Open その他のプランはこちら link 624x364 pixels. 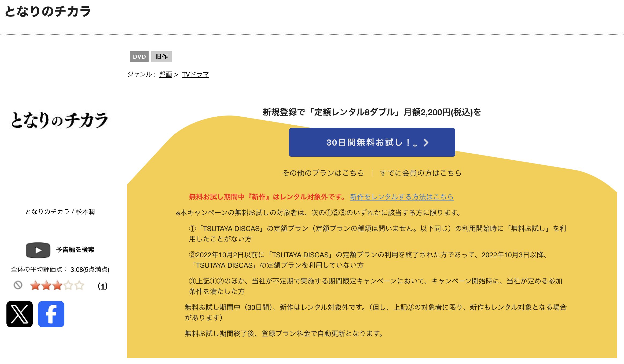[x=323, y=173]
